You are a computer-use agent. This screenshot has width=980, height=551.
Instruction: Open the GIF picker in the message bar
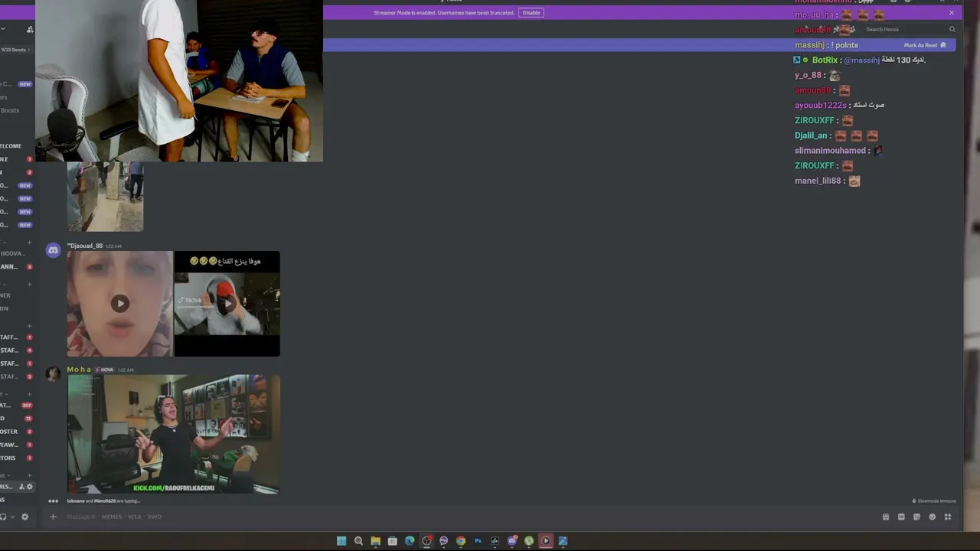901,517
